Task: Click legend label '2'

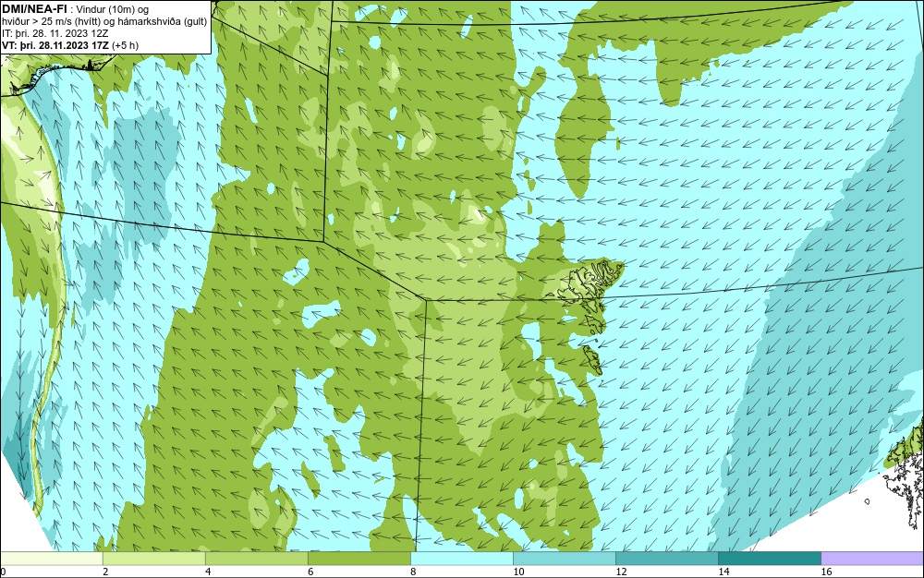Action: coord(105,572)
